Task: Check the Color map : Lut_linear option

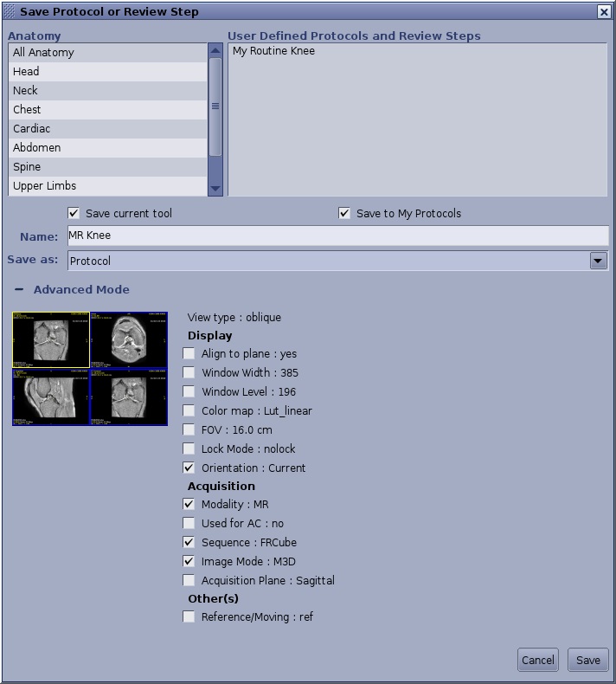Action: coord(189,411)
